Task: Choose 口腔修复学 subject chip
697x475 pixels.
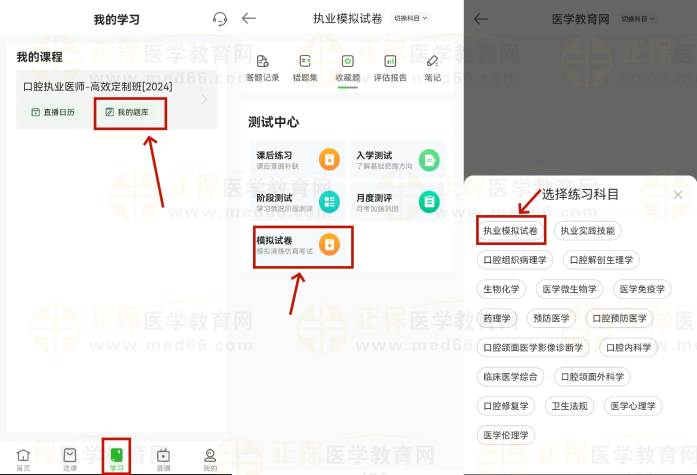Action: coord(506,406)
